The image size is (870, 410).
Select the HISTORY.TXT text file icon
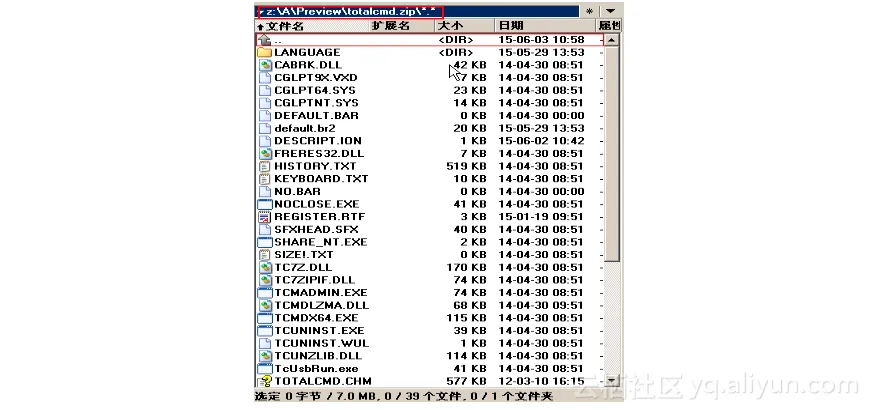click(265, 166)
